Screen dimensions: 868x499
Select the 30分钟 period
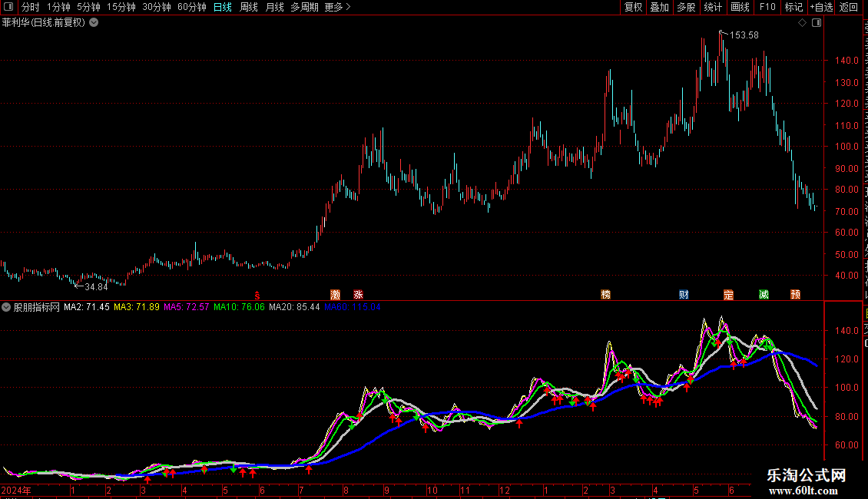(x=157, y=7)
